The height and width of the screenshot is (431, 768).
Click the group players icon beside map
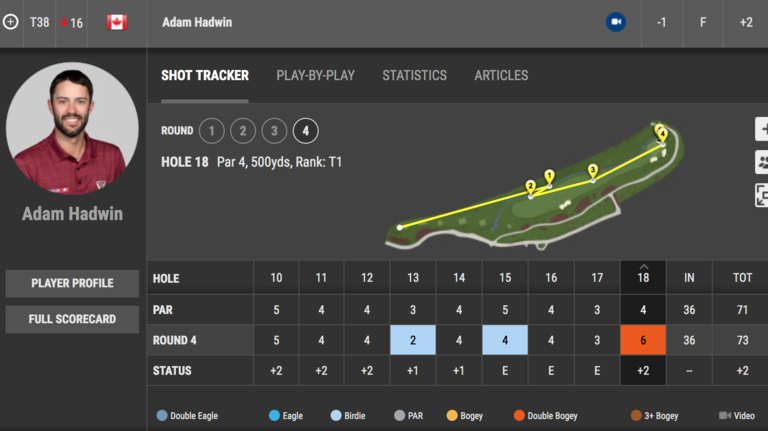[x=761, y=162]
